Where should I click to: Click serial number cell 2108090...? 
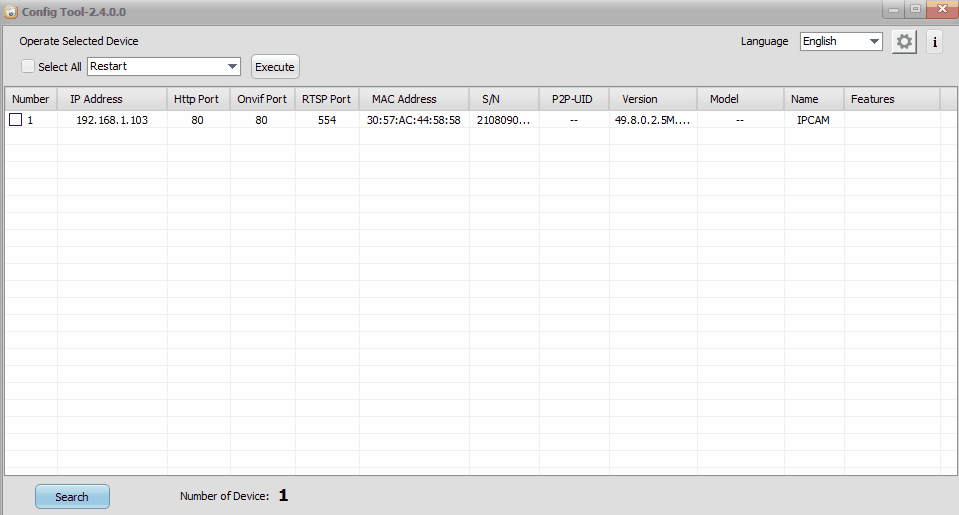[504, 120]
